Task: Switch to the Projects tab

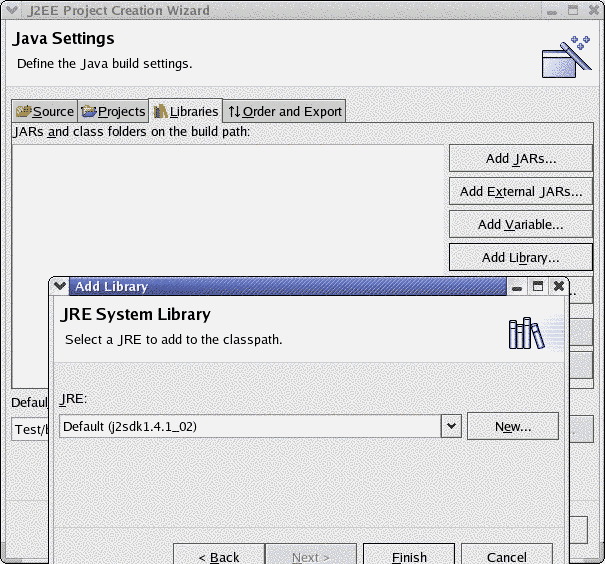Action: [x=113, y=111]
